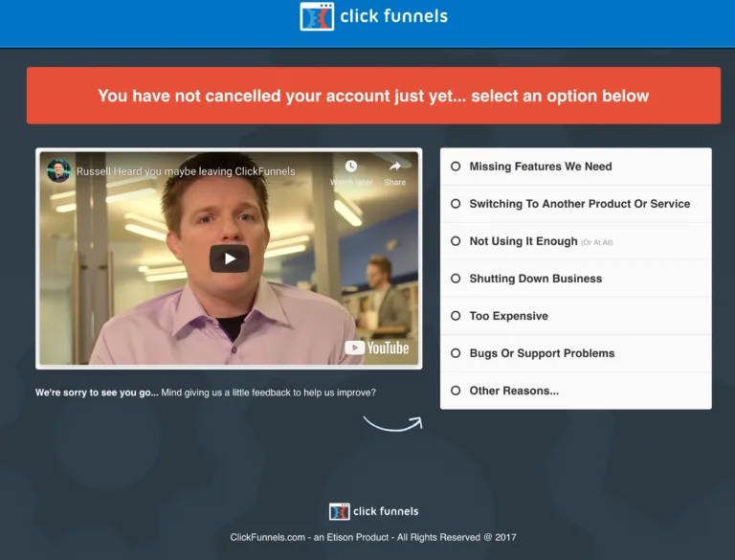The width and height of the screenshot is (735, 560).
Task: Click the 'click funnels' header wordmark text
Action: [x=393, y=16]
